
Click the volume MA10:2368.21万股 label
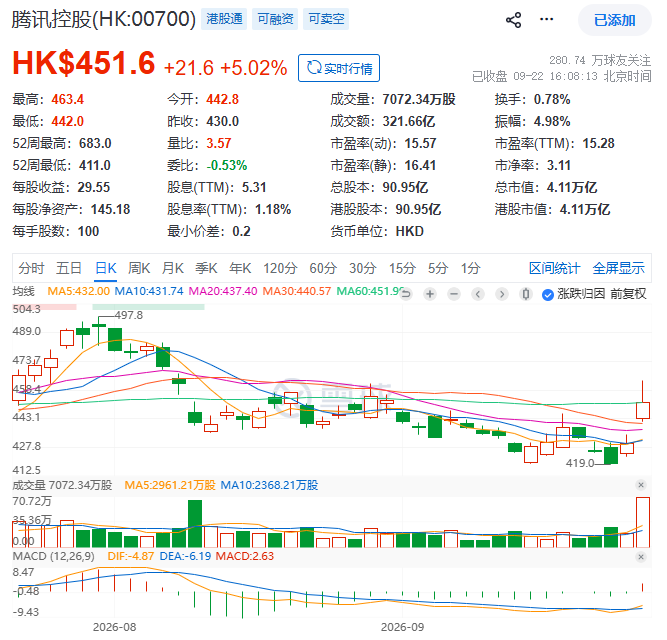click(x=269, y=485)
